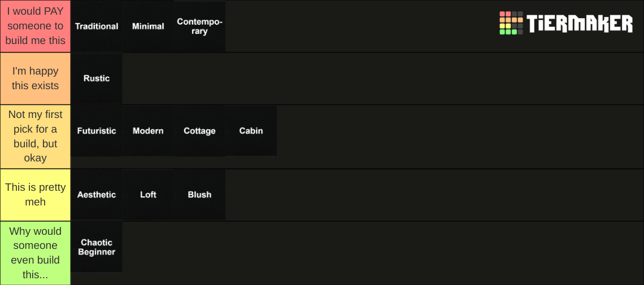Click the green 'Why would someone' tier label

[36, 253]
